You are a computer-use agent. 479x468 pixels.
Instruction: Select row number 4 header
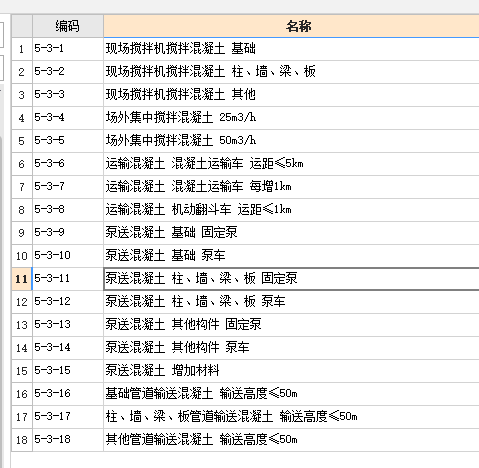coord(22,118)
